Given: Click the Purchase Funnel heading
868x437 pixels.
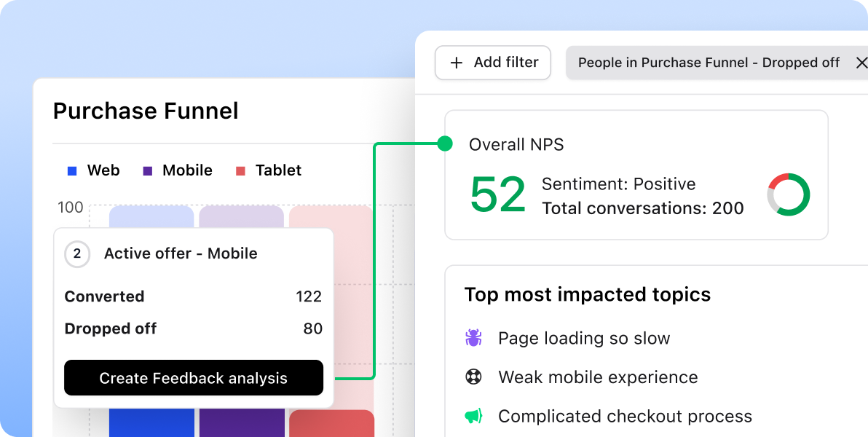Looking at the screenshot, I should [x=146, y=111].
